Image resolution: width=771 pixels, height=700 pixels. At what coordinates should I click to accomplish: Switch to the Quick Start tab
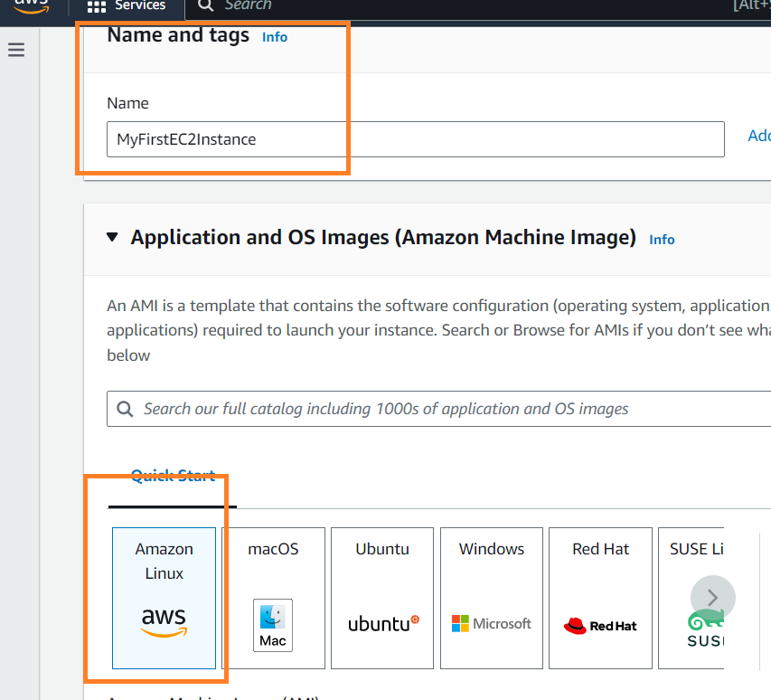tap(172, 475)
